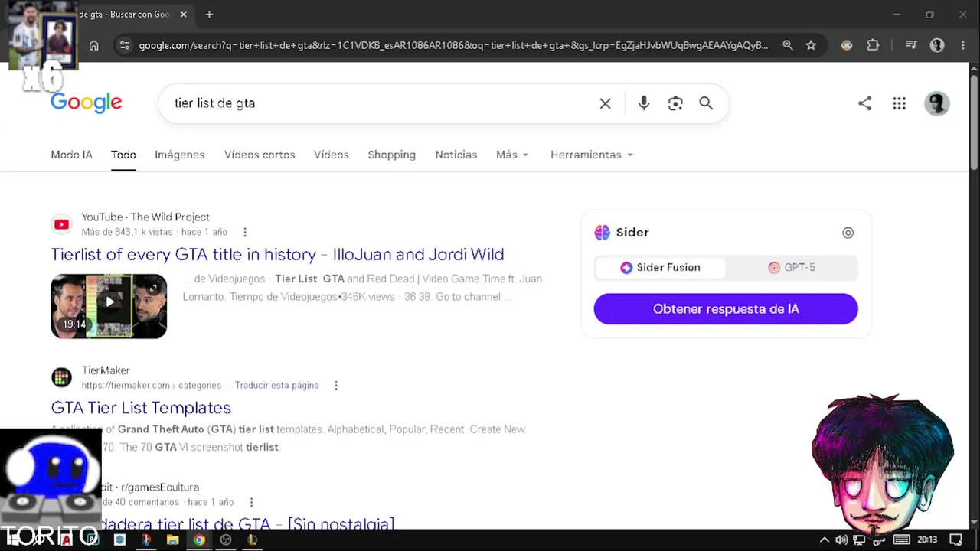Screen dimensions: 980x551
Task: Click the taskbar clock showing 20:13
Action: click(927, 540)
